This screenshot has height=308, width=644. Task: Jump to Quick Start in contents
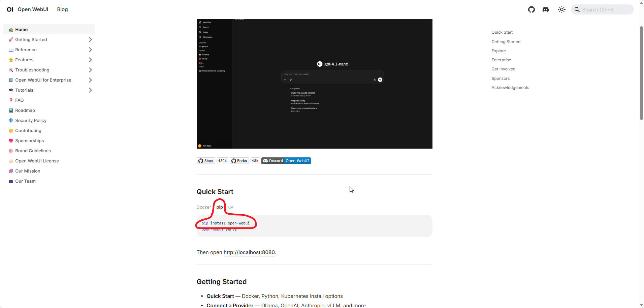(x=502, y=32)
